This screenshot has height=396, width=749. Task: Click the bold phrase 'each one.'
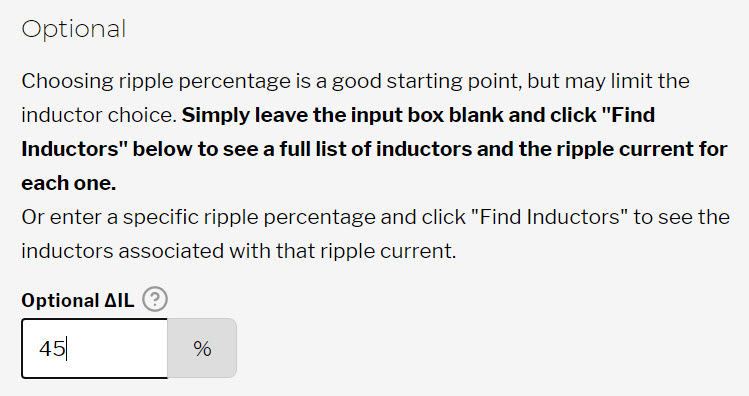[x=69, y=183]
